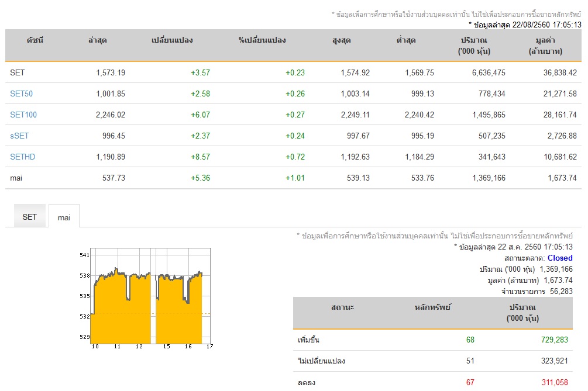
Task: Switch to the SET chart tab
Action: [30, 216]
